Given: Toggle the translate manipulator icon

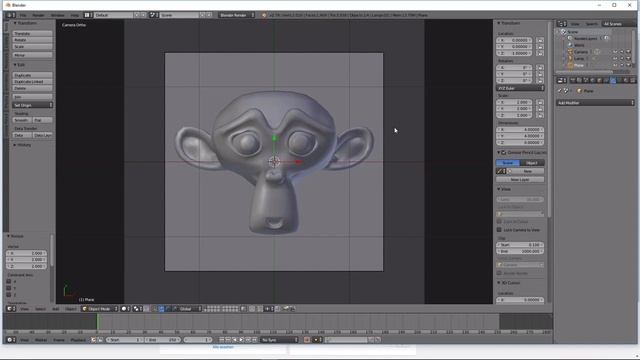Looking at the screenshot, I should 161,309.
